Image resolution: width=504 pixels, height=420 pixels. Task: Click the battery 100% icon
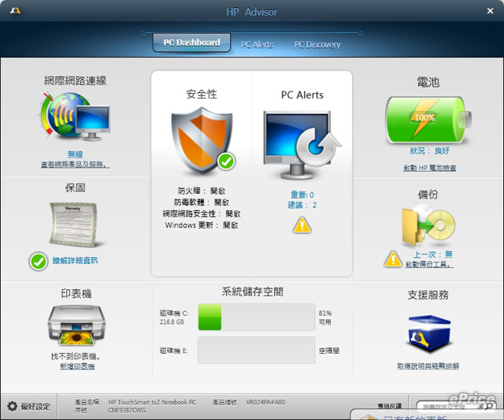pyautogui.click(x=428, y=121)
